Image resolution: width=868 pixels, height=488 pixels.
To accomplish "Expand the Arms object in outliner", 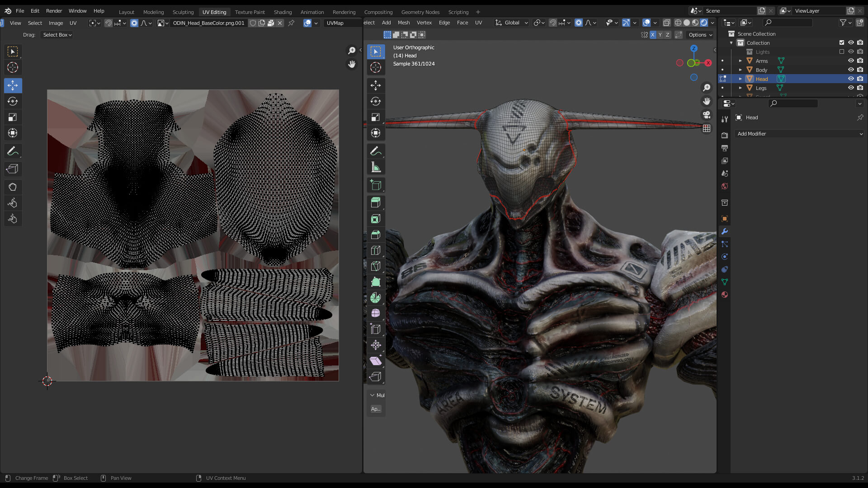I will click(741, 61).
